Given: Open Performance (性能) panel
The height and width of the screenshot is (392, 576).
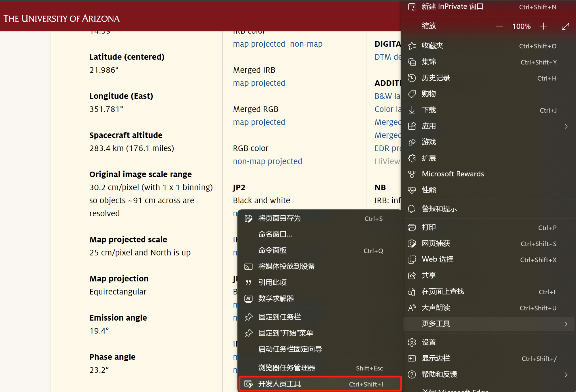Looking at the screenshot, I should click(x=428, y=190).
